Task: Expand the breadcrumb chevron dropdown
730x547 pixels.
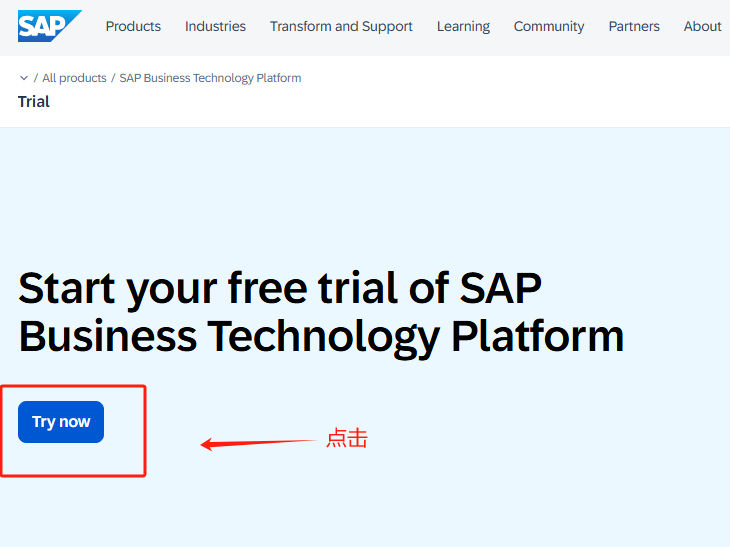Action: point(24,78)
